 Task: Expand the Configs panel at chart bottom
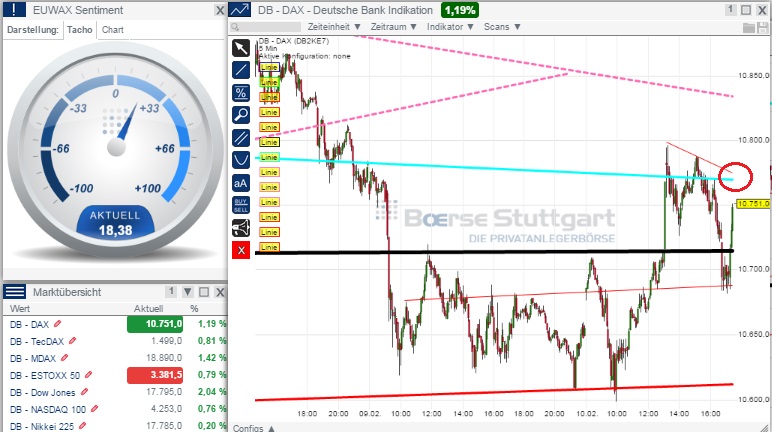(254, 428)
